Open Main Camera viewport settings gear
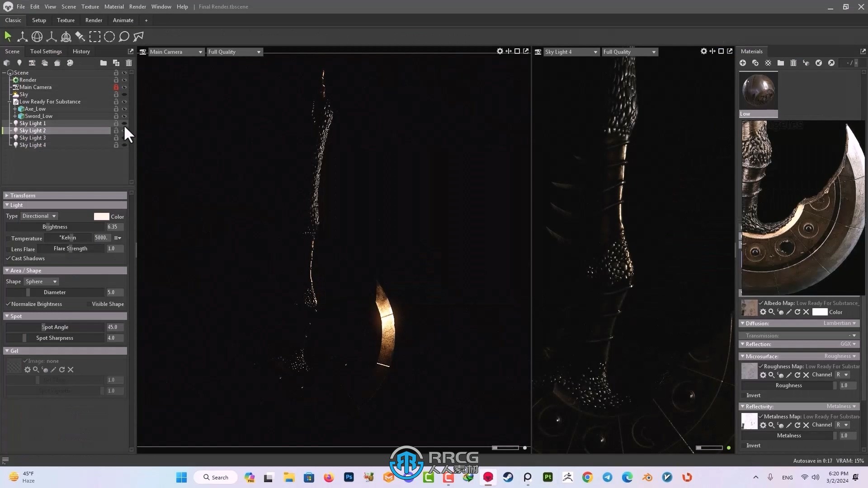 (x=500, y=51)
